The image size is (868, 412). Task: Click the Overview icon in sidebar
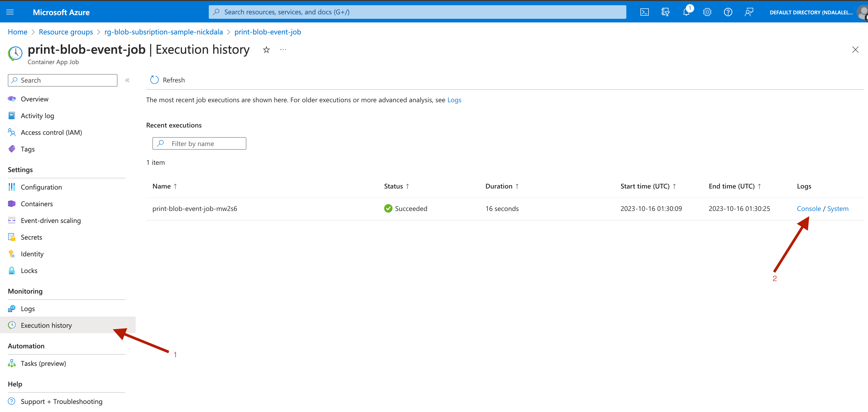point(12,99)
